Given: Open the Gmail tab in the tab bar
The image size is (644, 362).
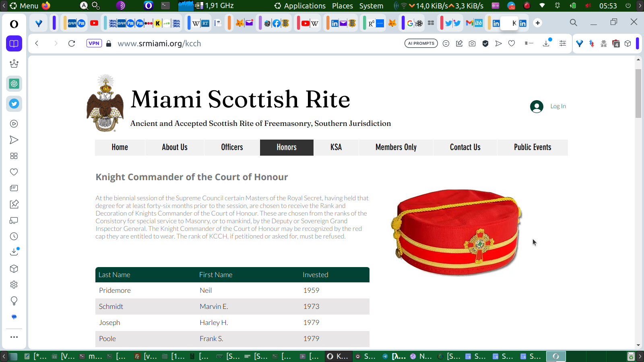Looking at the screenshot, I should (469, 23).
